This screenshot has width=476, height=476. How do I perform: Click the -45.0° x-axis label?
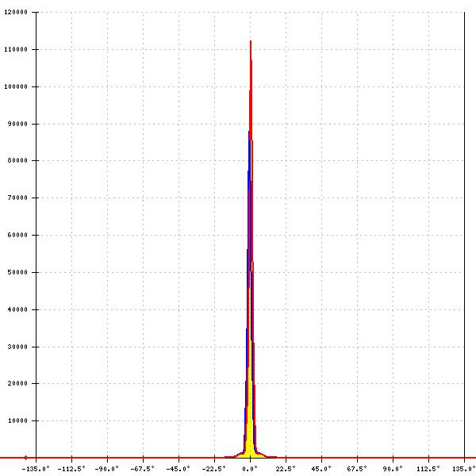click(x=178, y=469)
